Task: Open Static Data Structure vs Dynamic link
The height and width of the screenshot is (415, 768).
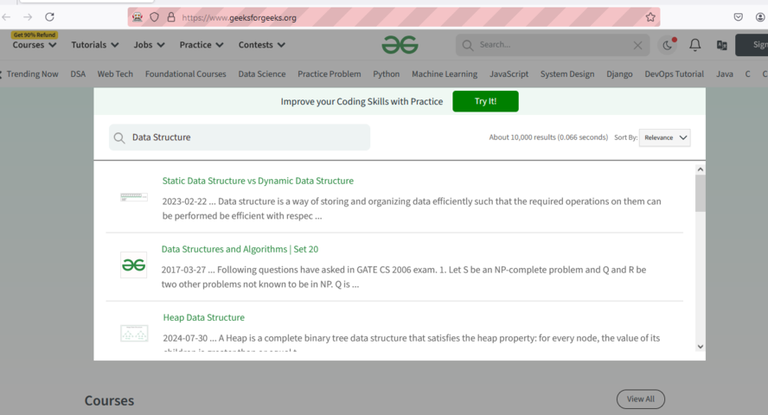Action: click(258, 181)
